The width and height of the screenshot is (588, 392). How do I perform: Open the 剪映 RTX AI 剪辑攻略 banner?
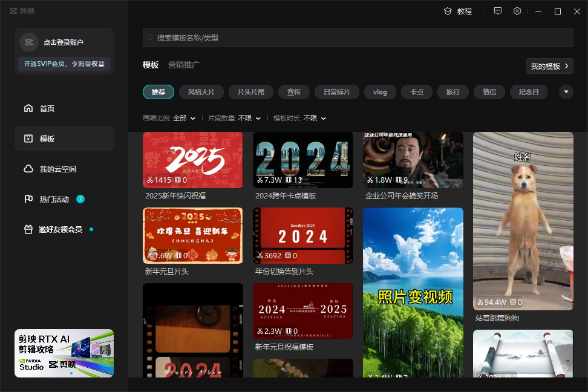pyautogui.click(x=64, y=353)
